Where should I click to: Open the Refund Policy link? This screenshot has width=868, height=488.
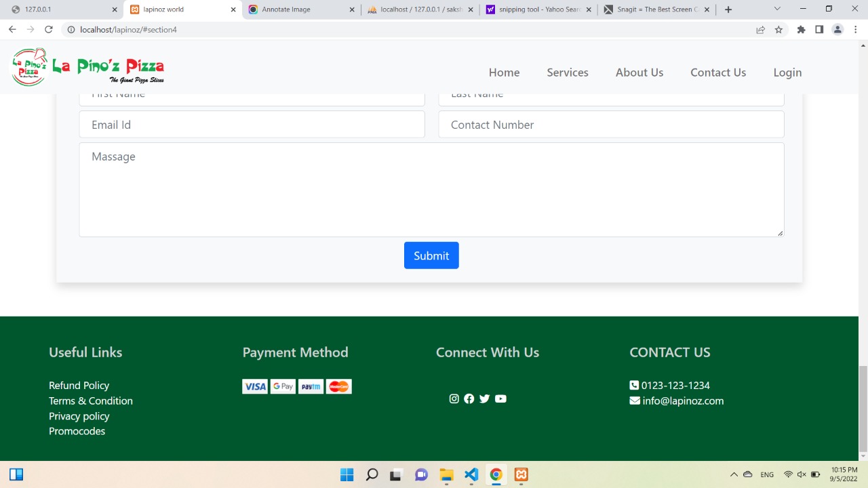[79, 385]
